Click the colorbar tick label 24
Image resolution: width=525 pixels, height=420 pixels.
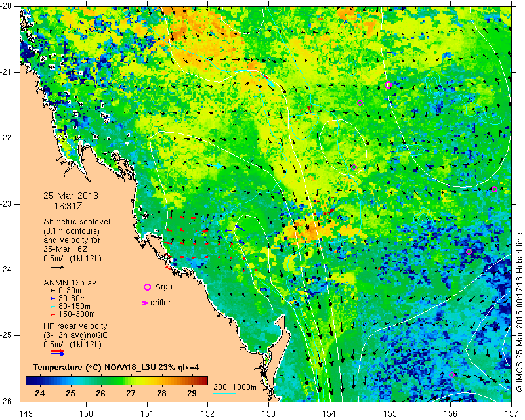[39, 394]
